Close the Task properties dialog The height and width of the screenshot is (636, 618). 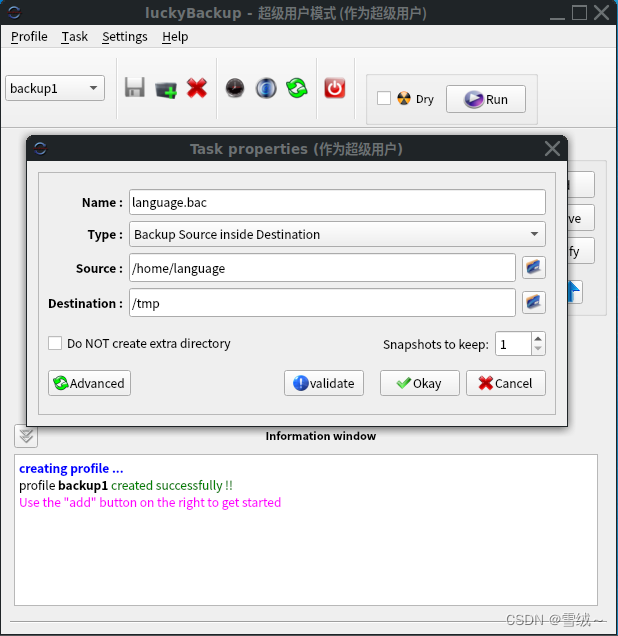[552, 148]
